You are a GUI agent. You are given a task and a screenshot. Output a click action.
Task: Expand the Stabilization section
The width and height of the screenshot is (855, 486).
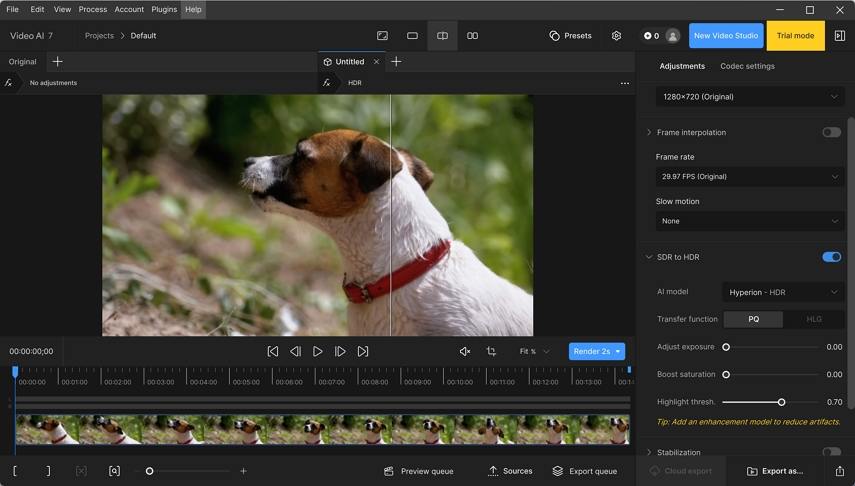649,452
